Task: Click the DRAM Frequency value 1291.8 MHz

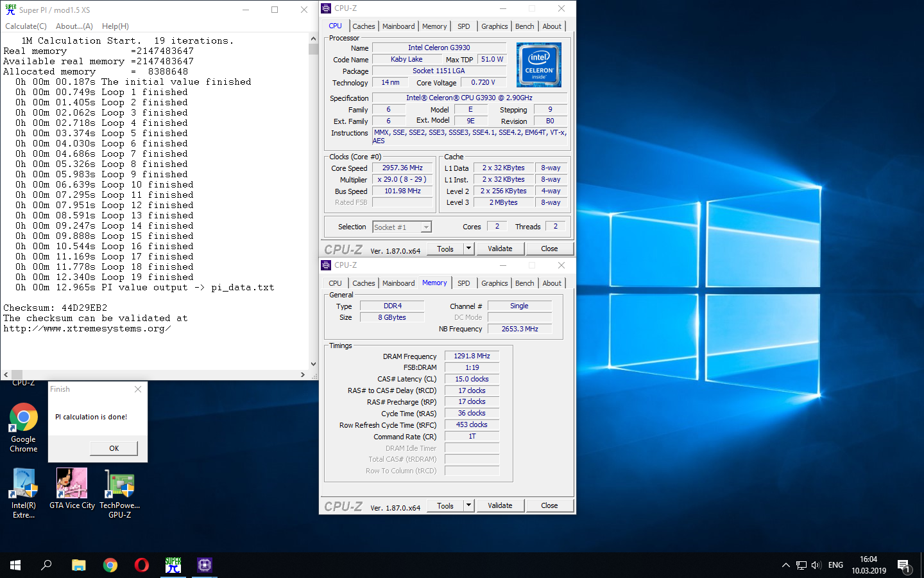Action: click(x=472, y=356)
